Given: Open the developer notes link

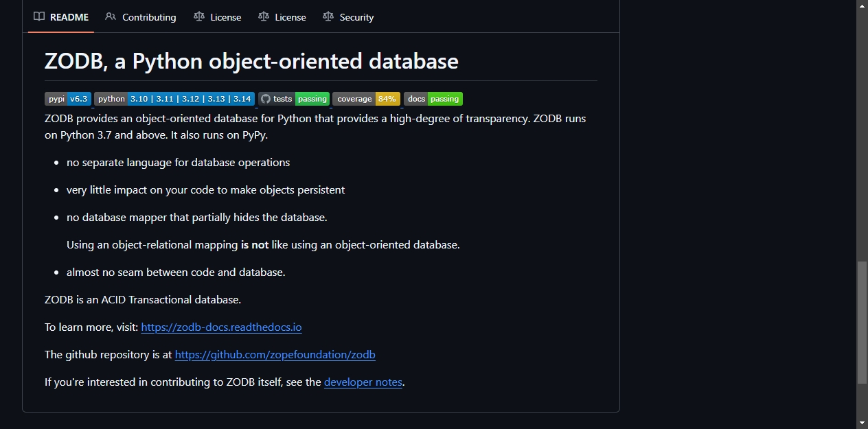Looking at the screenshot, I should pos(363,382).
